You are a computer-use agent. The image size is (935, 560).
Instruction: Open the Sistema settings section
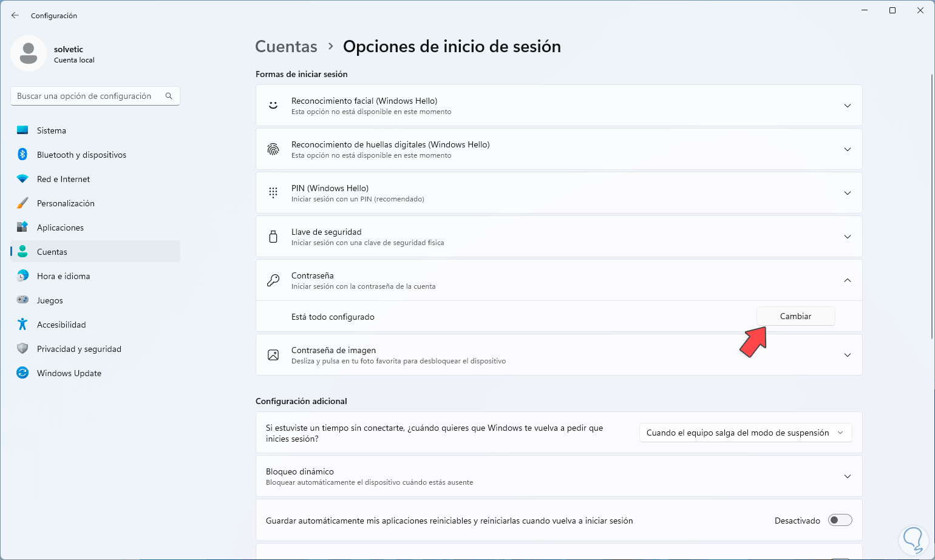[95, 130]
